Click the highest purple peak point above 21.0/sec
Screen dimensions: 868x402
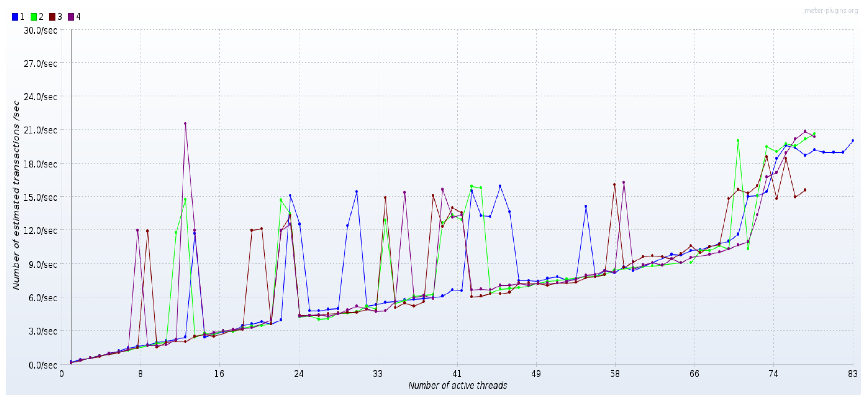185,124
